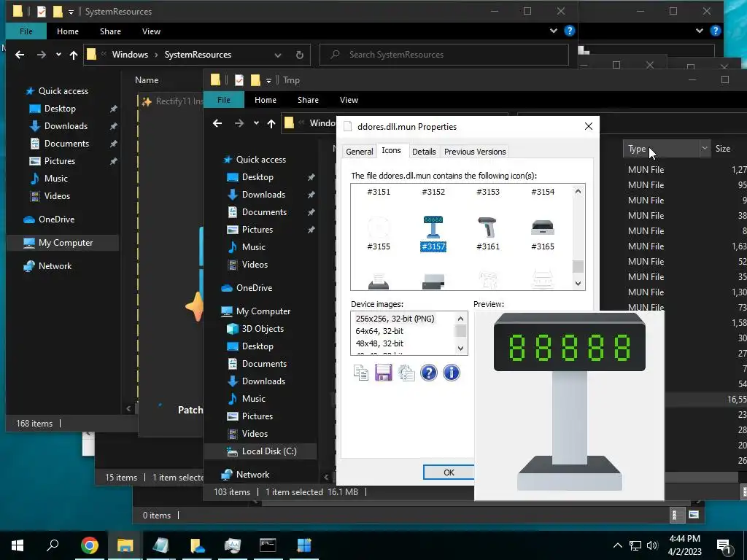
Task: Click Up arrow in SystemResources window
Action: pyautogui.click(x=74, y=55)
